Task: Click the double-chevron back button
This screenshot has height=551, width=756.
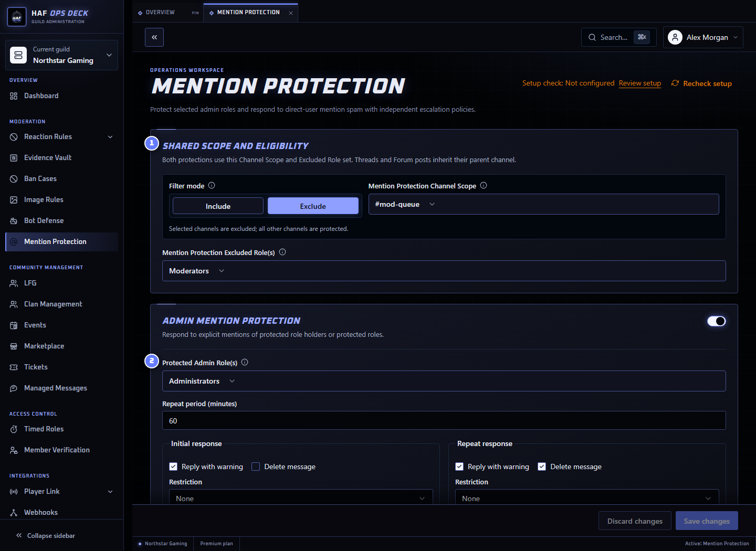Action: point(154,37)
